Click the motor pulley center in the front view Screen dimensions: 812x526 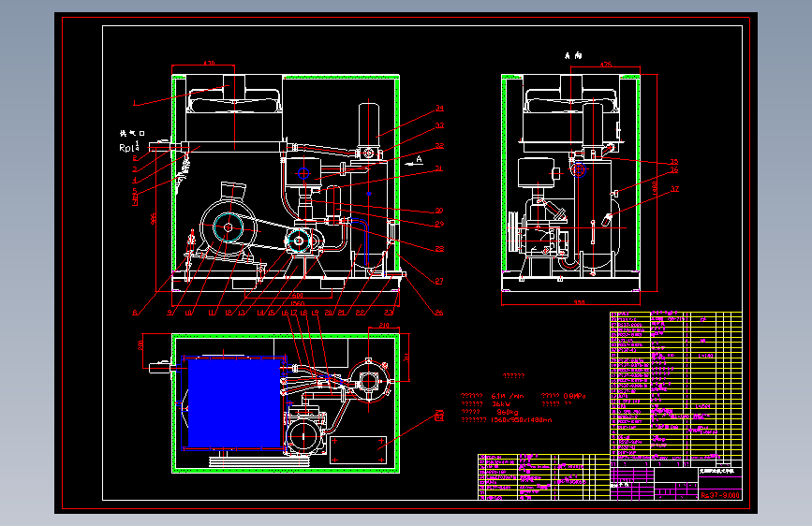click(228, 227)
